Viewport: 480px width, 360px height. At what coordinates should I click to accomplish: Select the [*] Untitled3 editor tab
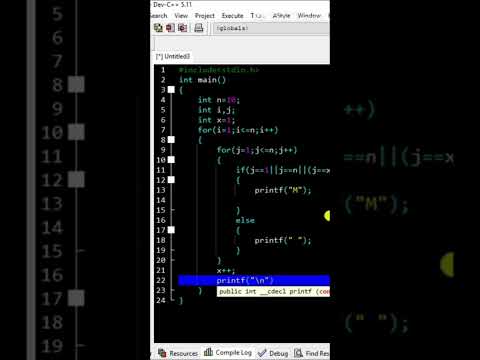click(x=173, y=56)
